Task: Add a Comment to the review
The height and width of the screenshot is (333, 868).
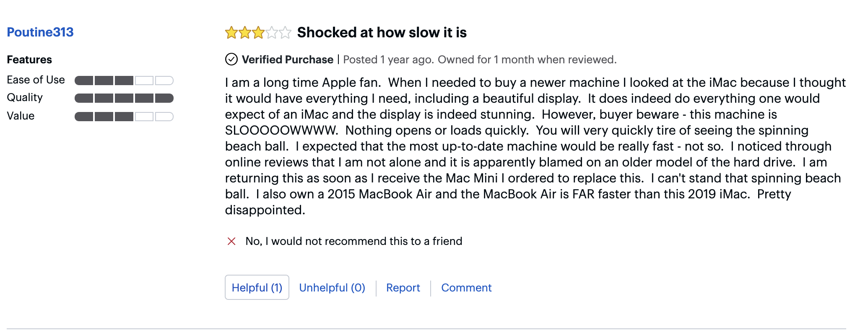Action: pyautogui.click(x=466, y=288)
